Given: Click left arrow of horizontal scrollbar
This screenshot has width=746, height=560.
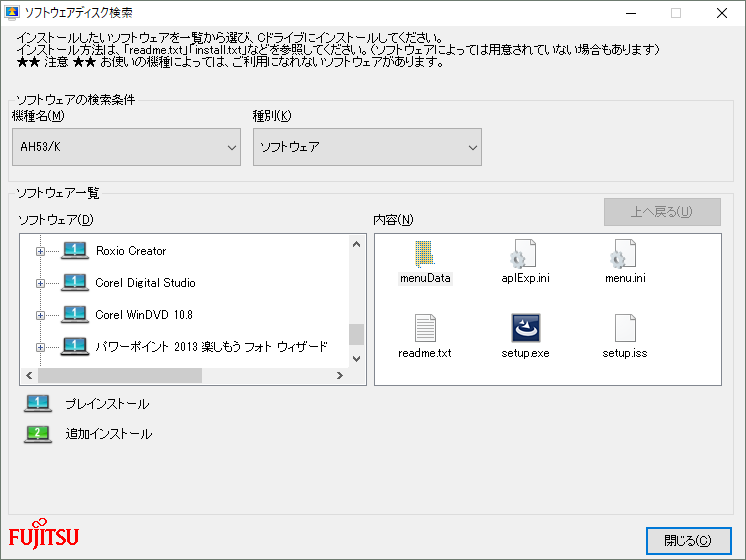Looking at the screenshot, I should coord(29,375).
